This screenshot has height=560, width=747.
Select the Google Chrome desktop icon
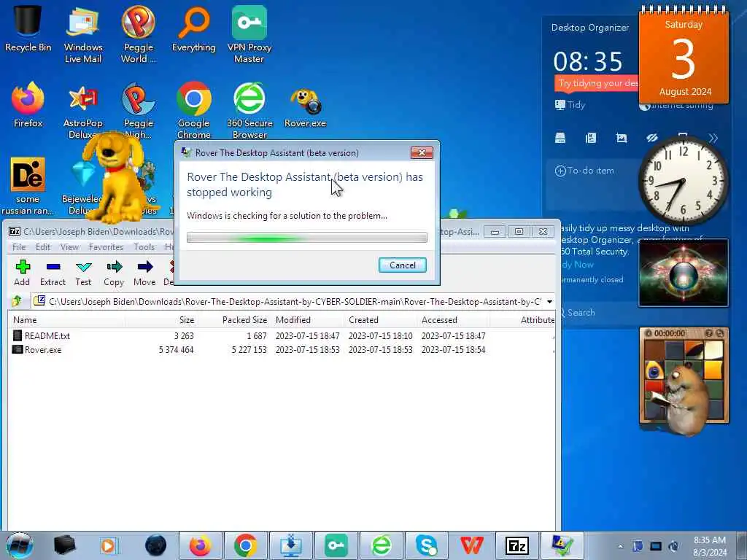(194, 111)
